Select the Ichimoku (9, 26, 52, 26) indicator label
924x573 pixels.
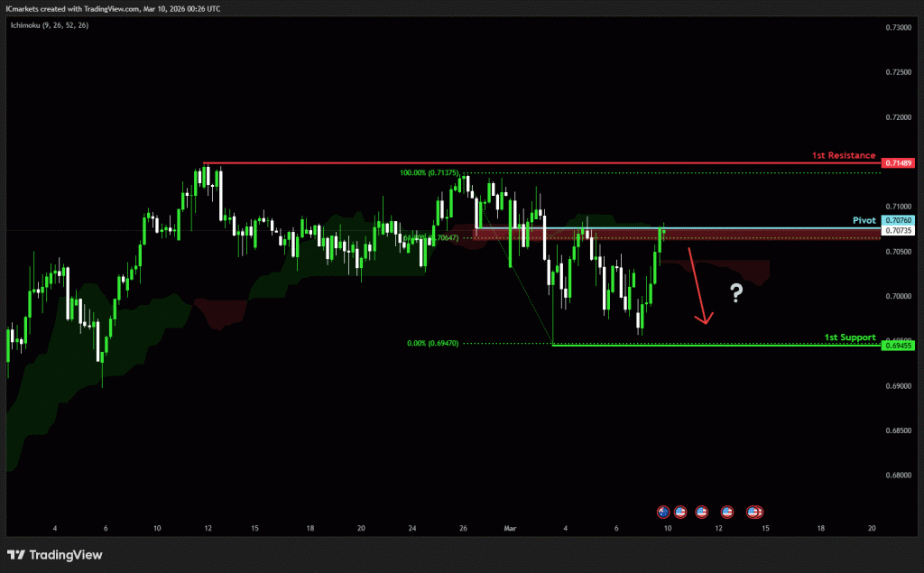50,24
